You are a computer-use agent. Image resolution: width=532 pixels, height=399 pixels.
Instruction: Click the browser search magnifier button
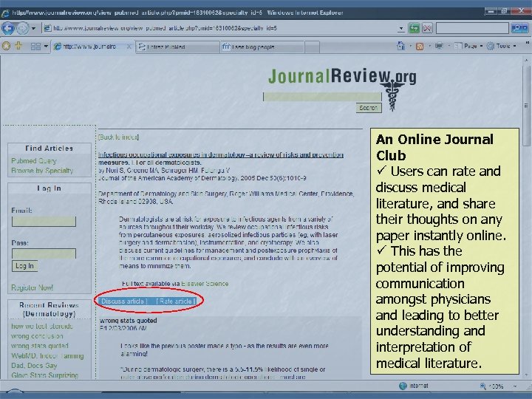point(516,28)
